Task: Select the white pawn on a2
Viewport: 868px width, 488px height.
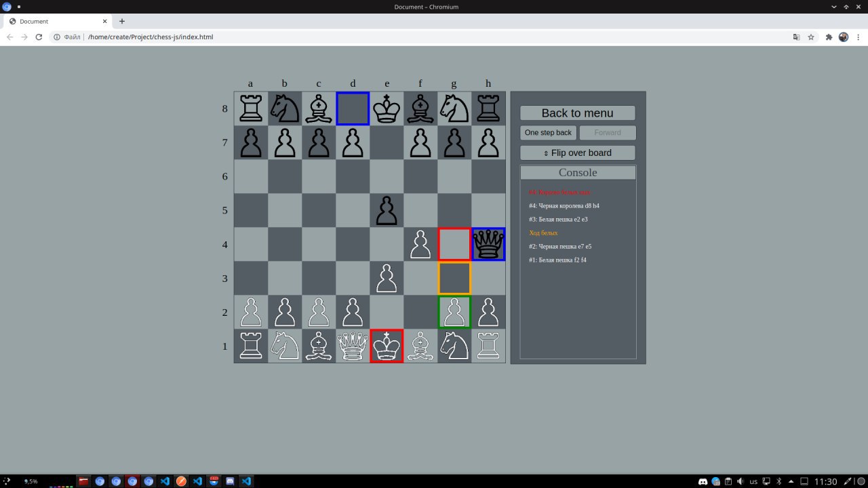Action: pos(251,312)
